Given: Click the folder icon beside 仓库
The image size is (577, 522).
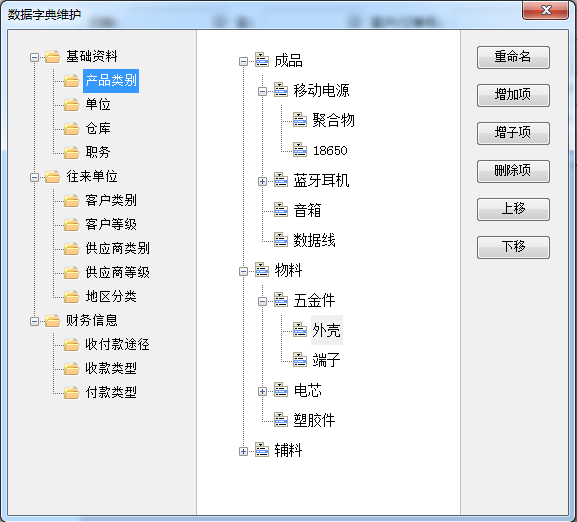Looking at the screenshot, I should point(71,129).
